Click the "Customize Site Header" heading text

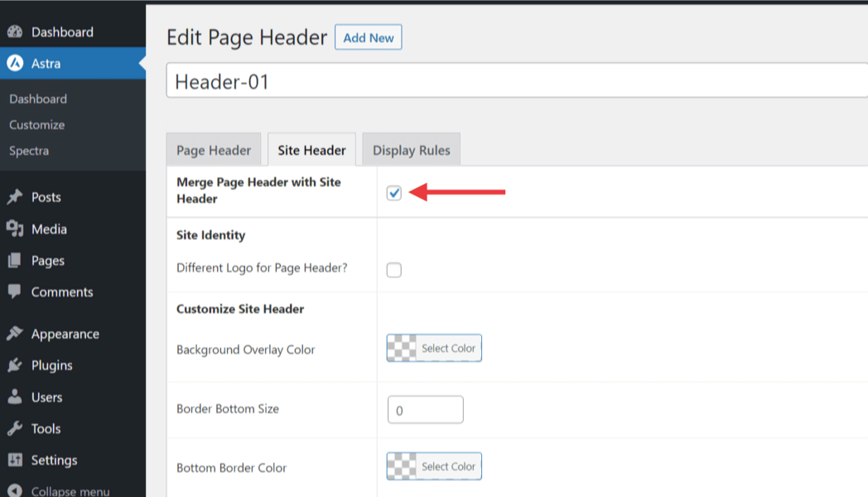(x=240, y=309)
